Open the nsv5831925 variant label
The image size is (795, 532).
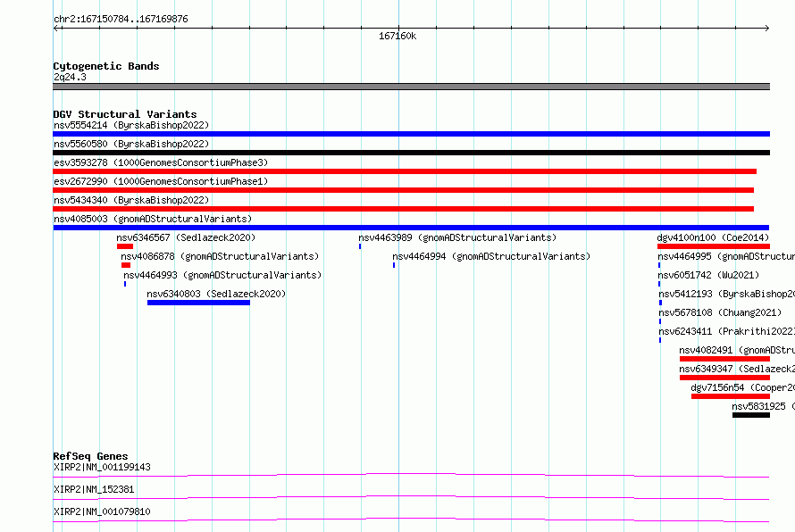pos(764,406)
